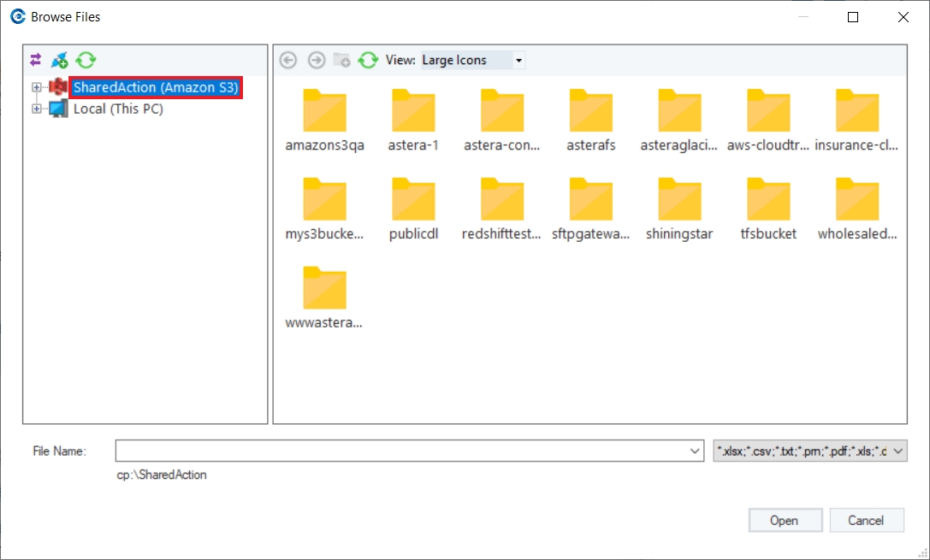Select the tfsbucket folder
The width and height of the screenshot is (930, 560).
[x=768, y=209]
